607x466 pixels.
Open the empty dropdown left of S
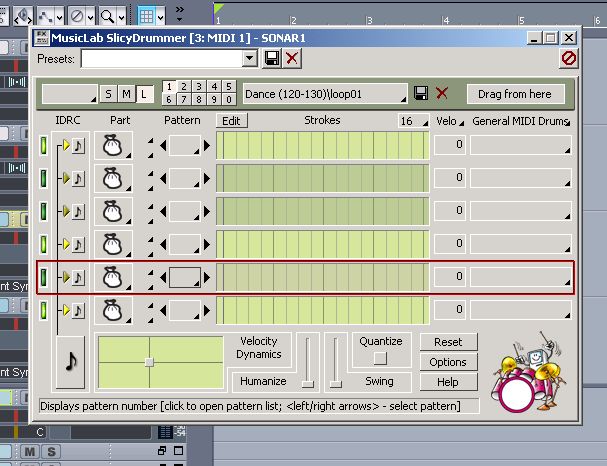click(x=70, y=94)
